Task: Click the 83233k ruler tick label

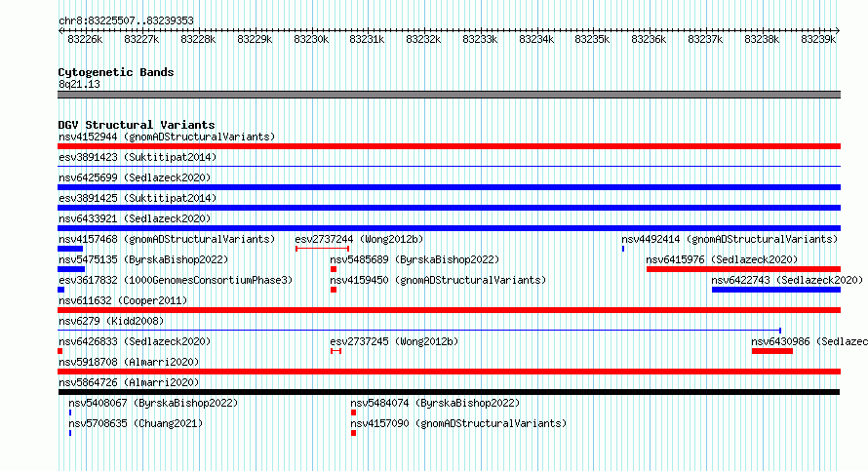Action: (480, 39)
